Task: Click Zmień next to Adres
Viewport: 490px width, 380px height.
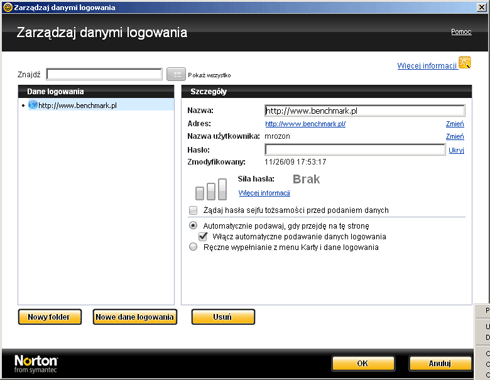Action: point(455,124)
